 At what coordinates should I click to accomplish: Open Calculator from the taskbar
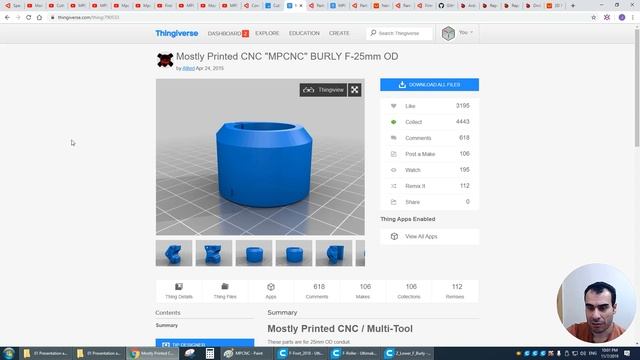[x=210, y=353]
